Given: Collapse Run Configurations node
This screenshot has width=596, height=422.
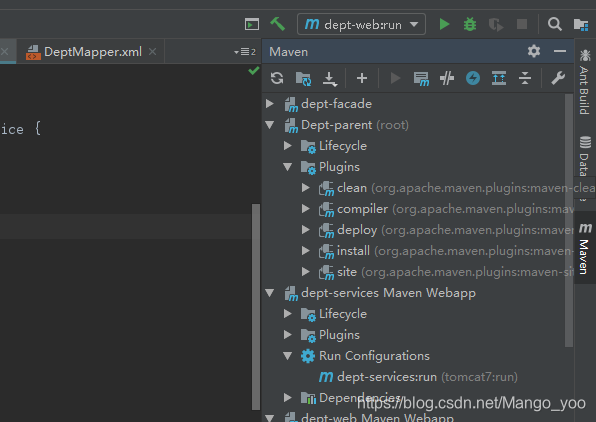Looking at the screenshot, I should pos(288,355).
